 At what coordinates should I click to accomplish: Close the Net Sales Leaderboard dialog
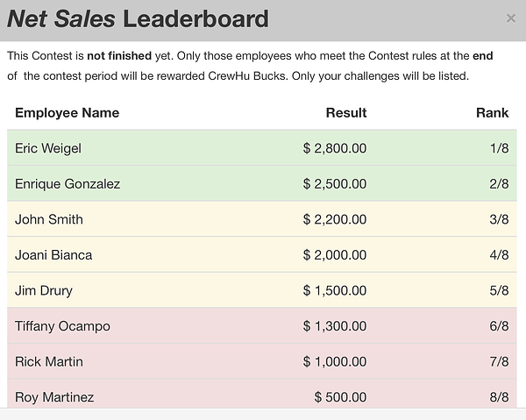[x=511, y=18]
